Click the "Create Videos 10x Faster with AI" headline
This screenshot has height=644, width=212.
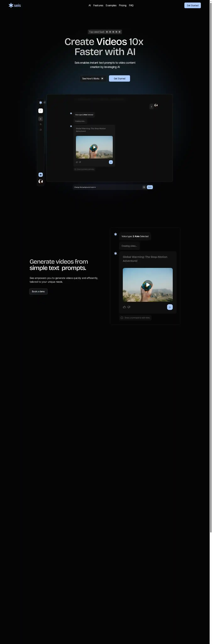click(104, 47)
